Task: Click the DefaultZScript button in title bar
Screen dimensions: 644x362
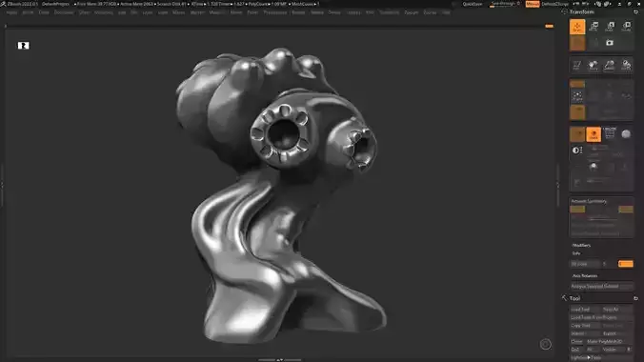Action: (x=554, y=4)
